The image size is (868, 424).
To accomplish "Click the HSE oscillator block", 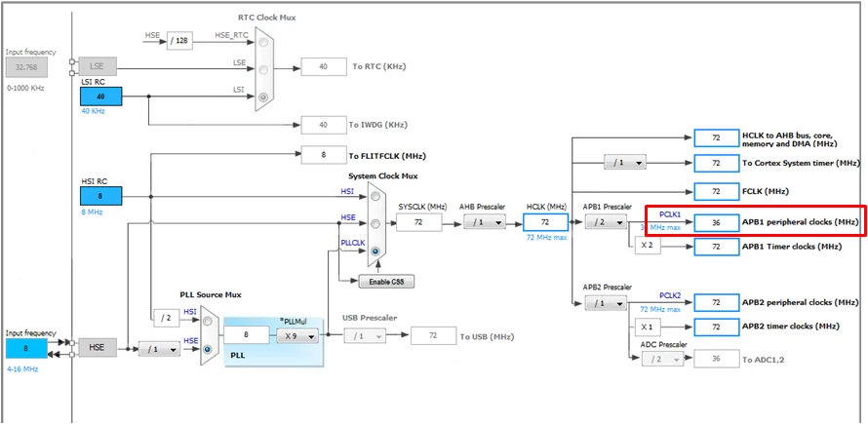I will pyautogui.click(x=98, y=348).
